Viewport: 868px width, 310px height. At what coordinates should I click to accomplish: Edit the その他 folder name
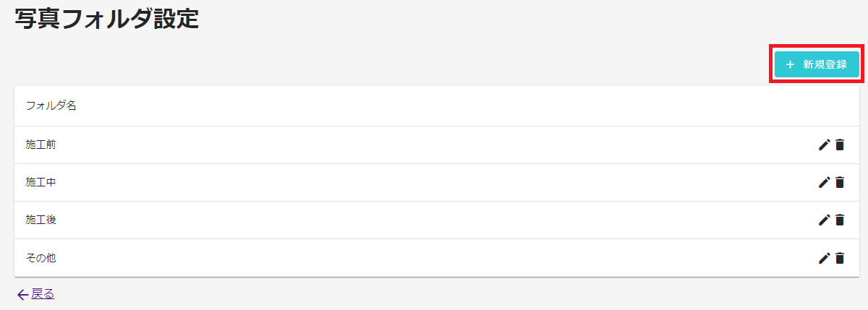824,257
